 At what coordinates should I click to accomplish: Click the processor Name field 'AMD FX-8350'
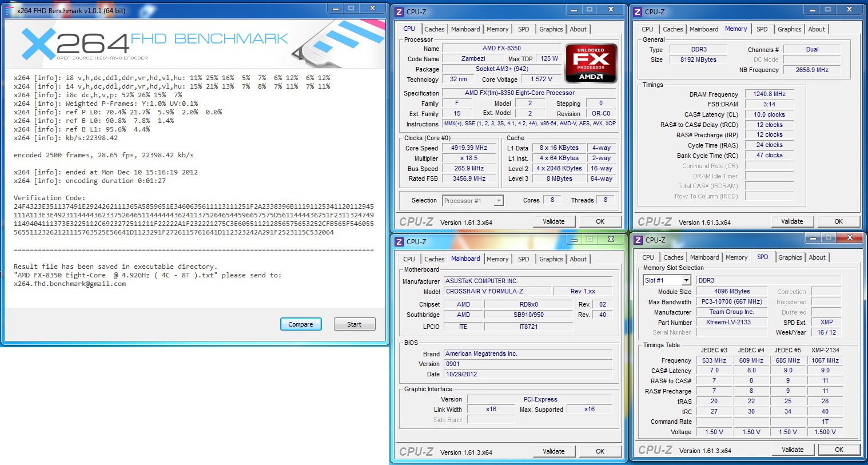[x=501, y=49]
